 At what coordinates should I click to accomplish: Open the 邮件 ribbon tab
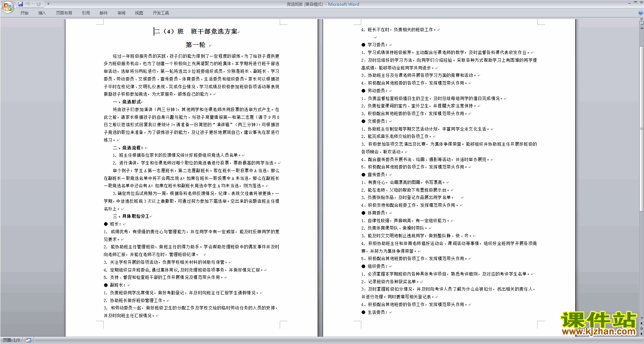[x=104, y=13]
